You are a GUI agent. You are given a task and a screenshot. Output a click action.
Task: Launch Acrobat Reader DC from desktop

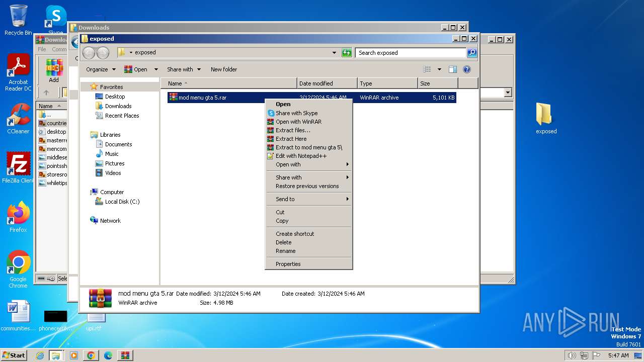tap(18, 73)
